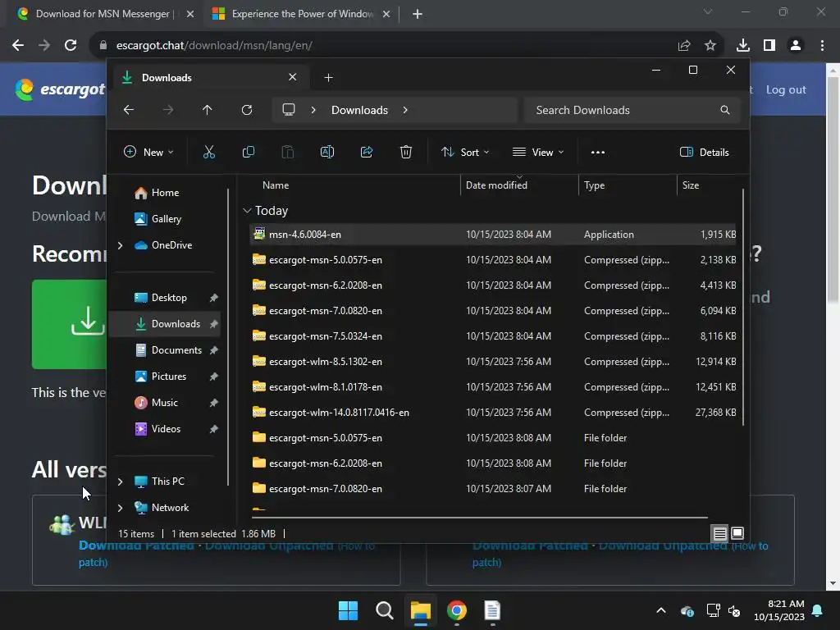Select escargot-wlm-14.0.8117.0416-en zip file
Screen dimensions: 840x630
pos(493,413)
